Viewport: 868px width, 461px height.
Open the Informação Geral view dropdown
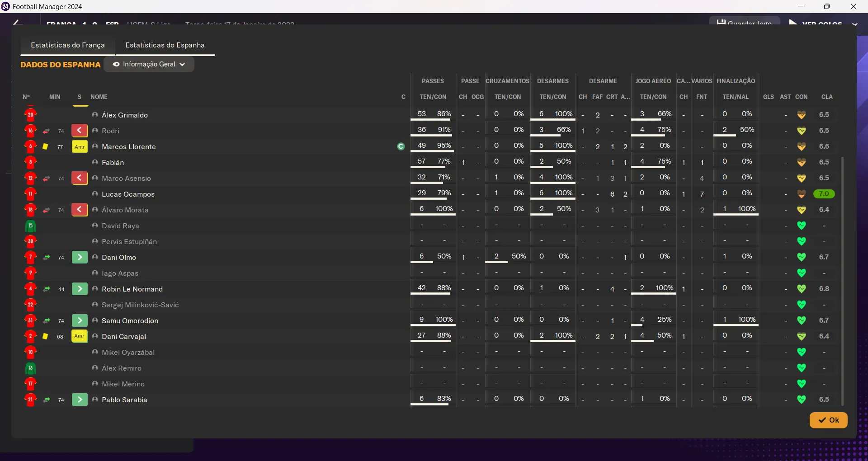[149, 64]
